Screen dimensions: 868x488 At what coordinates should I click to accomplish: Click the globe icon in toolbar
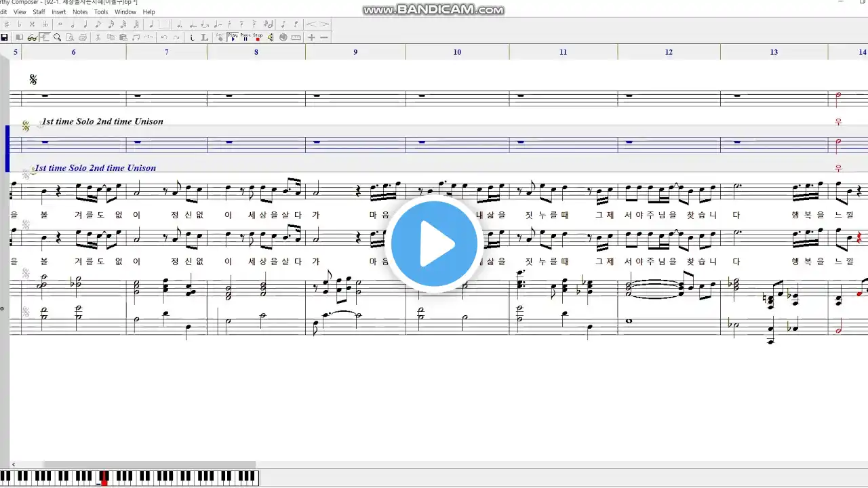click(283, 37)
